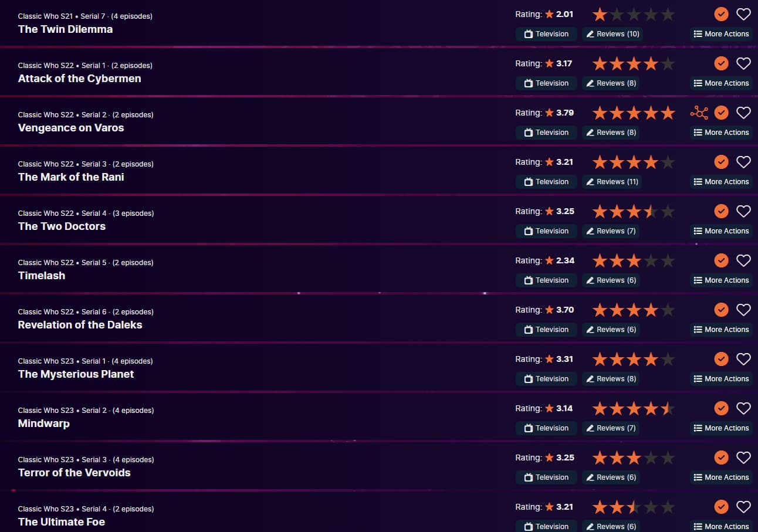Open Reviews (8) for The Mysterious Planet
Screen dimensions: 758x532
[611, 379]
